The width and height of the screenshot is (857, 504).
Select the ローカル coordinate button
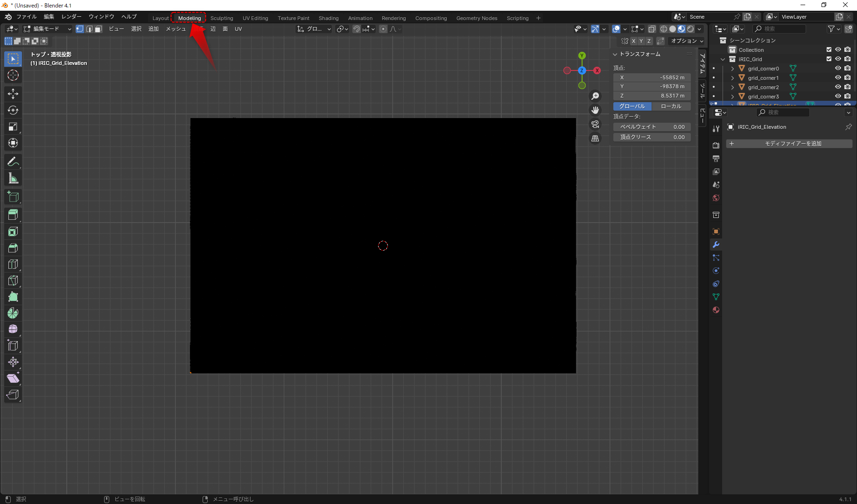671,106
